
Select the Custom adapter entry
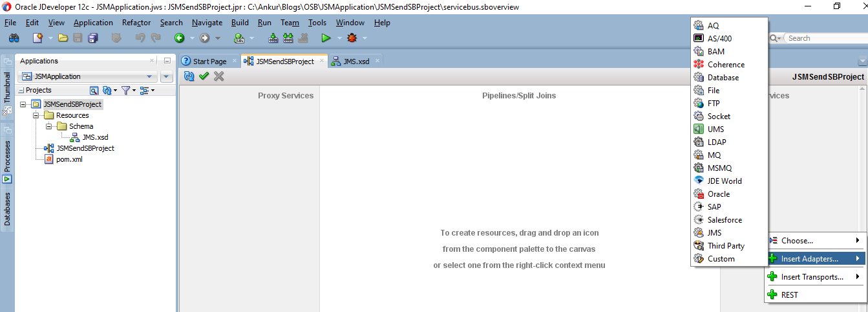721,259
